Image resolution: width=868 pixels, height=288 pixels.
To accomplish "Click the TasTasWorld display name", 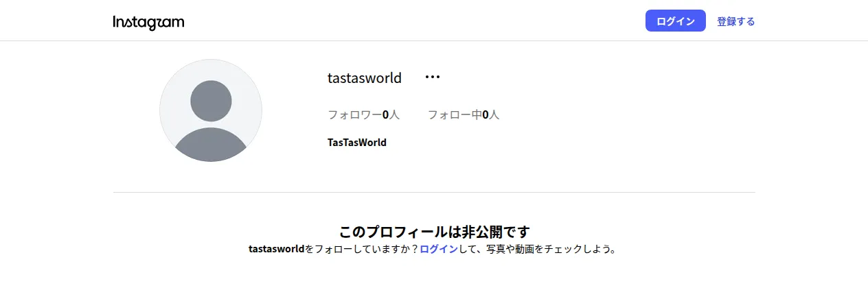I will pyautogui.click(x=357, y=143).
